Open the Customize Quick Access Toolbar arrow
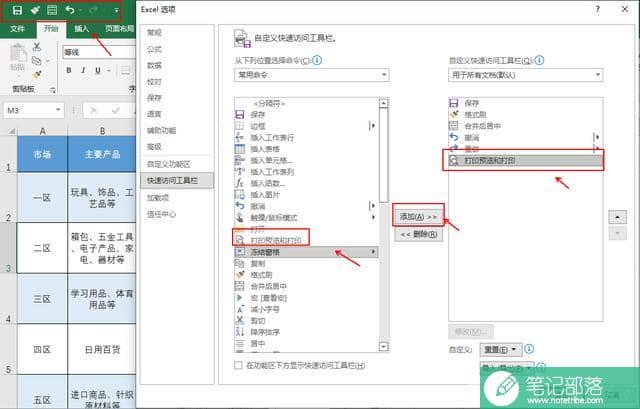Screen dimensions: 640x409 116,10
